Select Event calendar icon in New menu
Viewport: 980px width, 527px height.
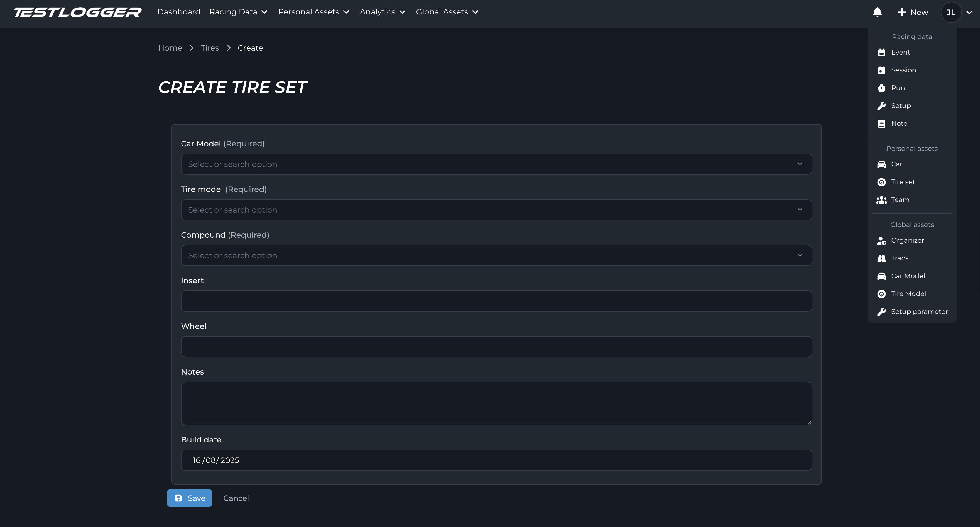[x=881, y=53]
